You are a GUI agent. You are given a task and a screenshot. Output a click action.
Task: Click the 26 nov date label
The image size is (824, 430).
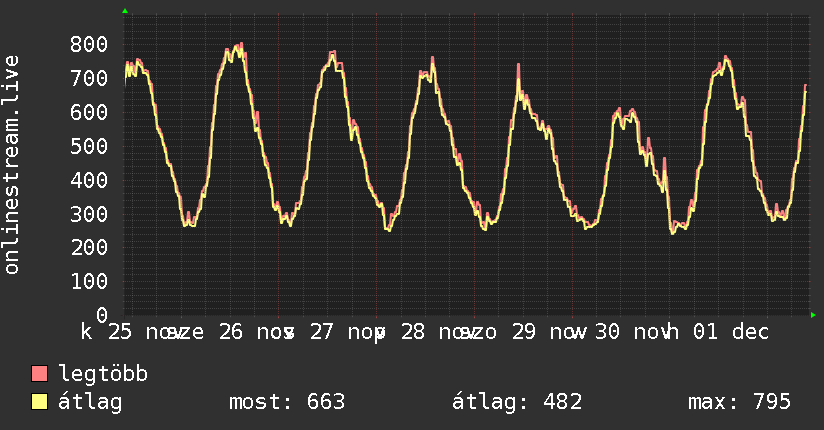256,332
